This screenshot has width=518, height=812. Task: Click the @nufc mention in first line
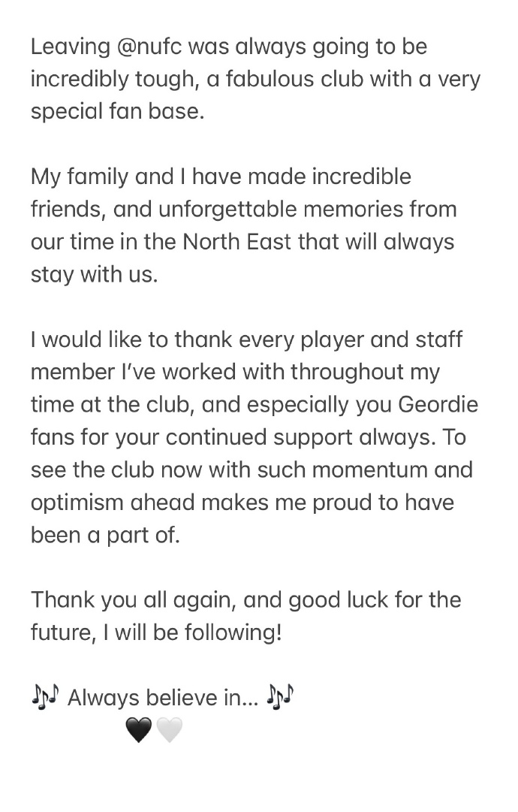149,47
